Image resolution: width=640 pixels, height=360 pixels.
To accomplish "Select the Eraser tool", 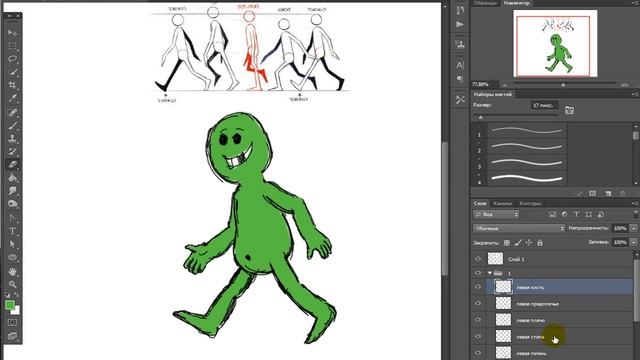I will [12, 164].
